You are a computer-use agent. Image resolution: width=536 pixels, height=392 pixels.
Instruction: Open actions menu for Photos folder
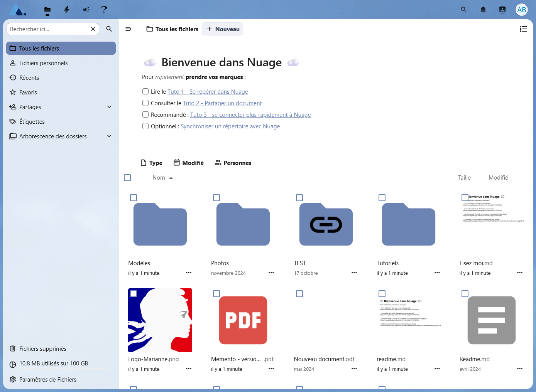coord(271,273)
